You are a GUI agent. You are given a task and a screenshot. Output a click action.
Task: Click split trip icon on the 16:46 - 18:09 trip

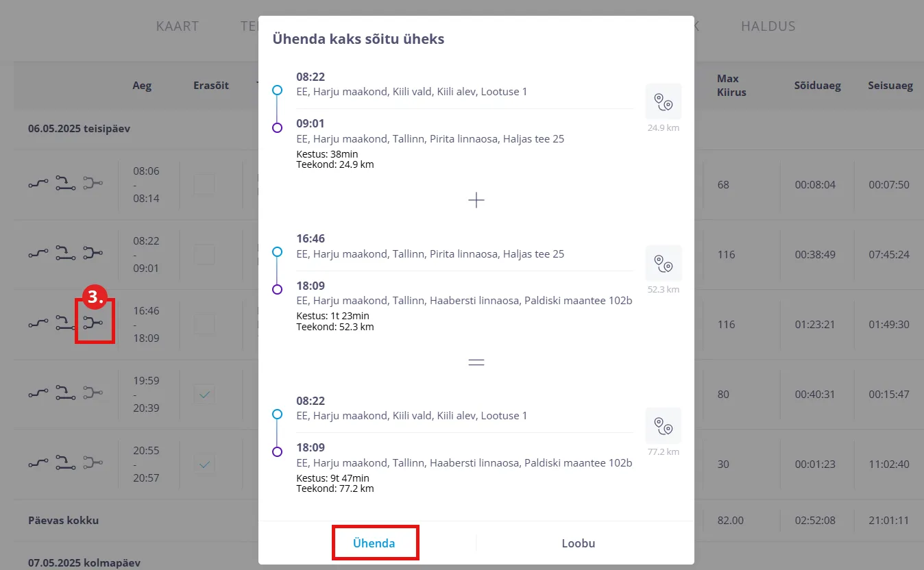[x=65, y=323]
